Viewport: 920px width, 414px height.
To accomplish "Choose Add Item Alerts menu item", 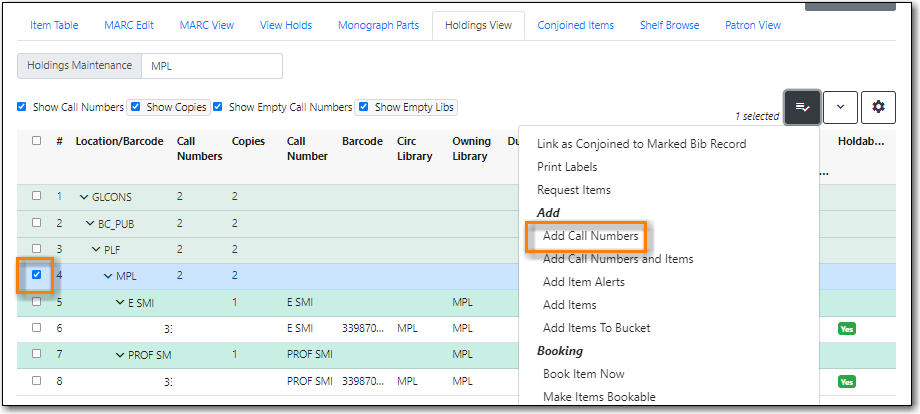I will coord(584,282).
